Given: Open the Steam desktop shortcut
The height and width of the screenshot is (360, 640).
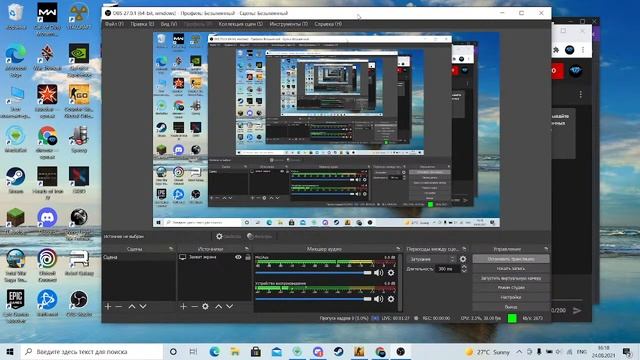Looking at the screenshot, I should [16, 180].
